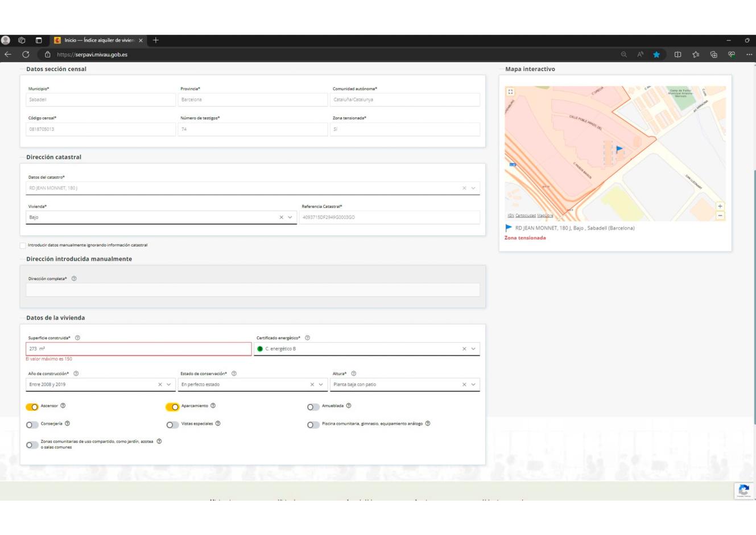This screenshot has width=756, height=535.
Task: Show help for Superficie construida
Action: click(x=77, y=338)
